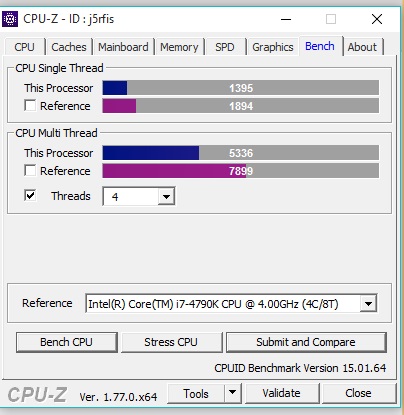Expand the Threads count dropdown
The image size is (404, 415).
pyautogui.click(x=166, y=197)
